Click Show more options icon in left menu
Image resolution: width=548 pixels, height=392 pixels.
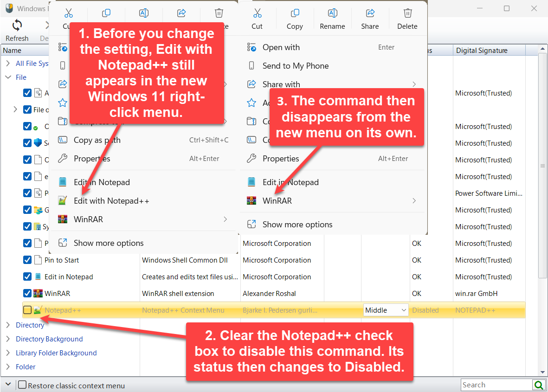click(63, 243)
